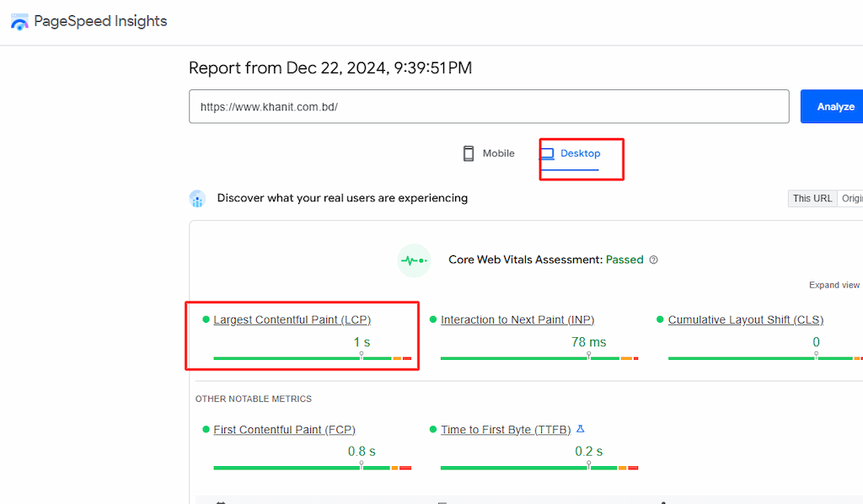Click the PageSpeed Insights title text

100,22
